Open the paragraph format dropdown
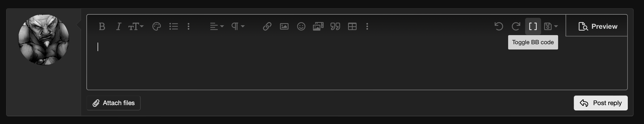The height and width of the screenshot is (124, 644). pos(238,26)
